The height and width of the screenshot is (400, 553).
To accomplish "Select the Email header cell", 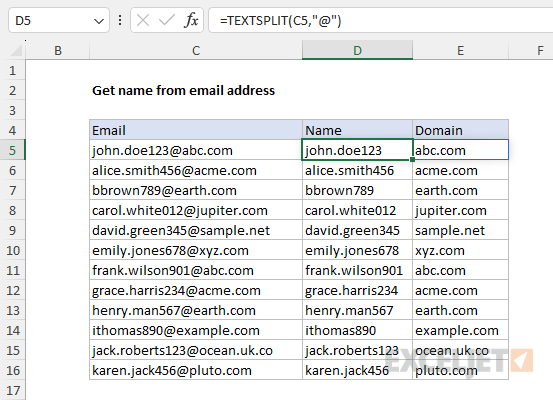I will coord(196,130).
